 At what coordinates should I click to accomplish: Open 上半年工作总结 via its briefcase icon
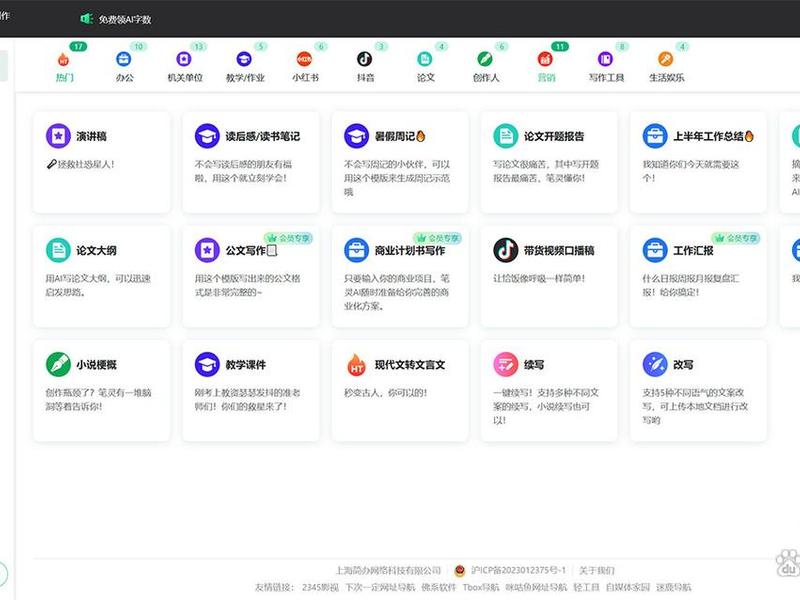click(655, 136)
